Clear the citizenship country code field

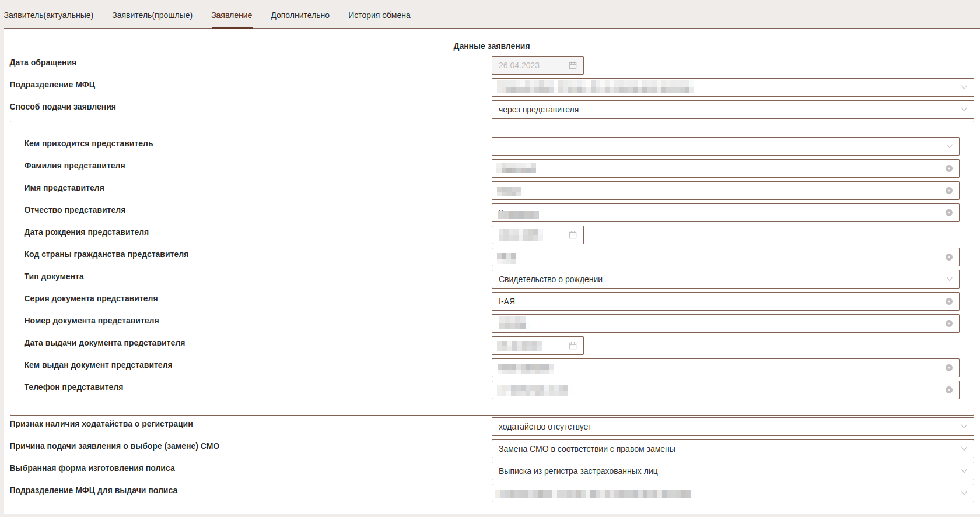(x=949, y=257)
